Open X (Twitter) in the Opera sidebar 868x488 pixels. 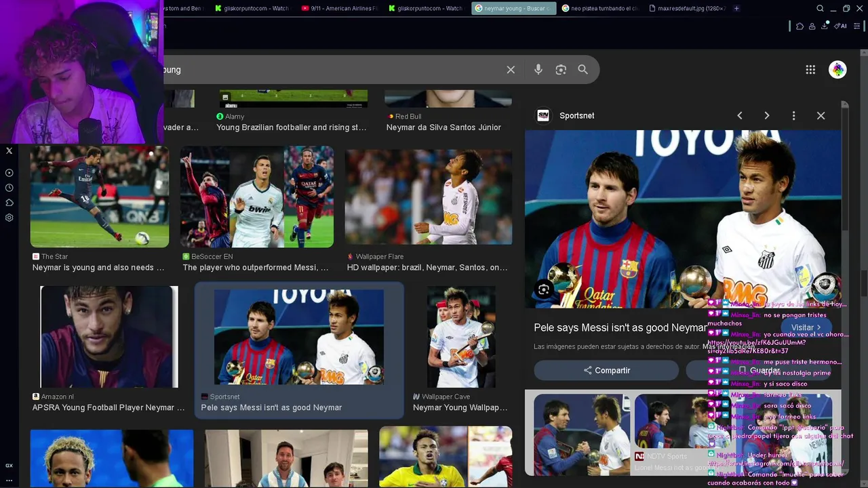9,151
